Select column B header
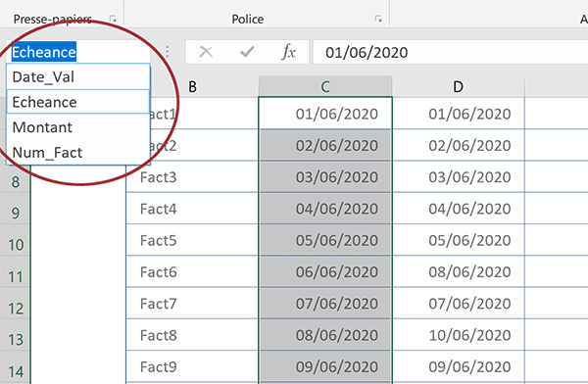The image size is (588, 384). pyautogui.click(x=192, y=86)
